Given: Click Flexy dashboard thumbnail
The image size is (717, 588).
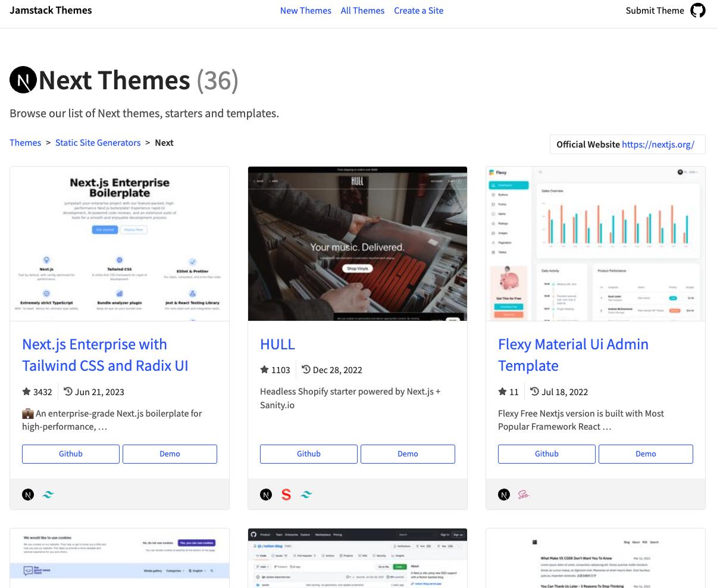Looking at the screenshot, I should coord(596,244).
